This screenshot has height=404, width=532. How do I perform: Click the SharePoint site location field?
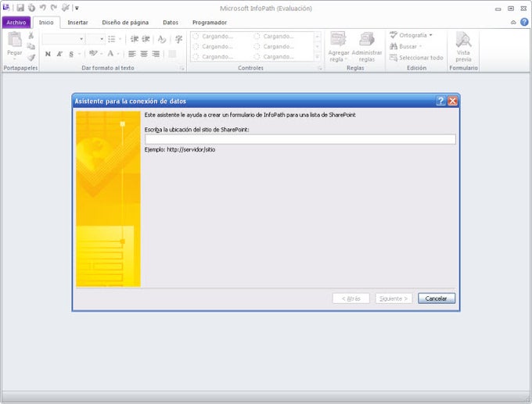(300, 139)
